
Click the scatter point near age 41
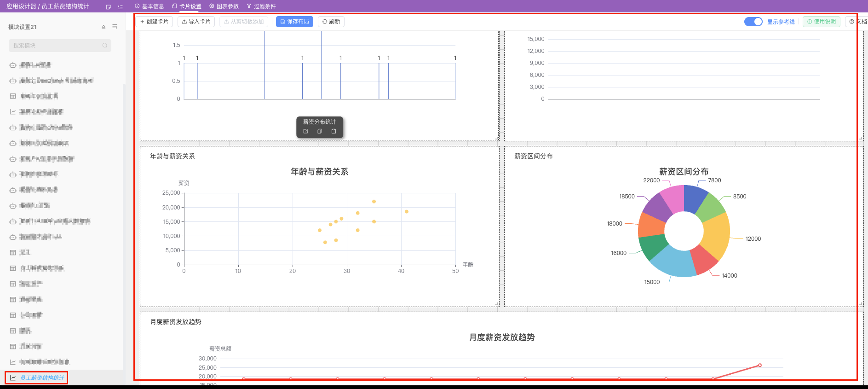click(x=407, y=212)
